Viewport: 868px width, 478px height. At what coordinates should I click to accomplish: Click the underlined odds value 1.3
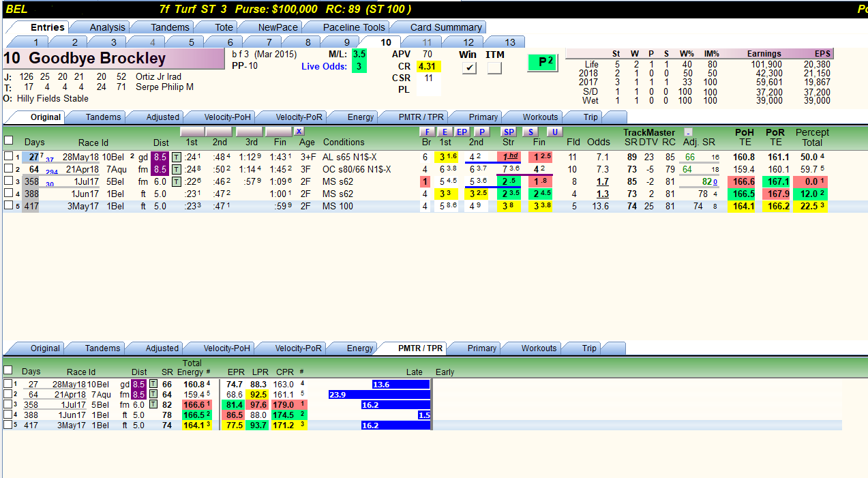tap(603, 194)
